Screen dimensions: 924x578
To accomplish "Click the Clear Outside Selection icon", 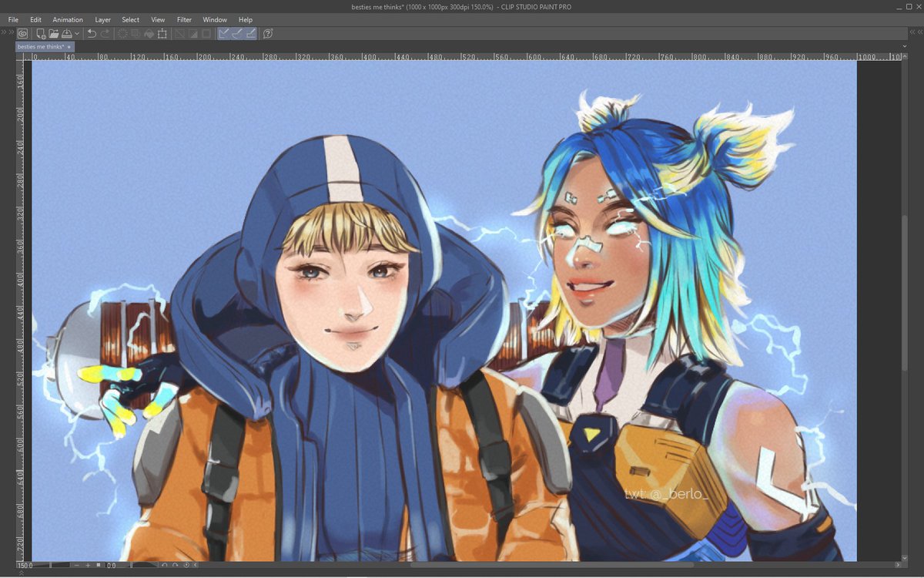I will 135,33.
